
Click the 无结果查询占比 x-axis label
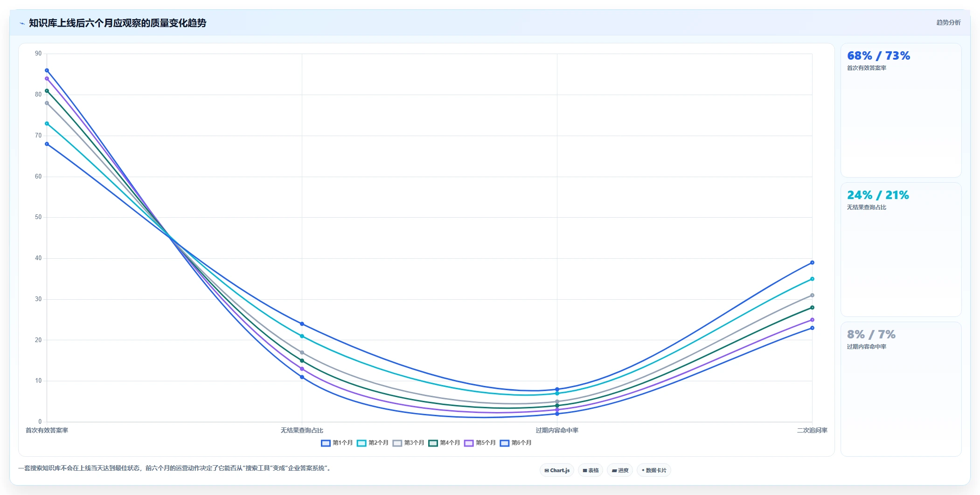tap(302, 430)
